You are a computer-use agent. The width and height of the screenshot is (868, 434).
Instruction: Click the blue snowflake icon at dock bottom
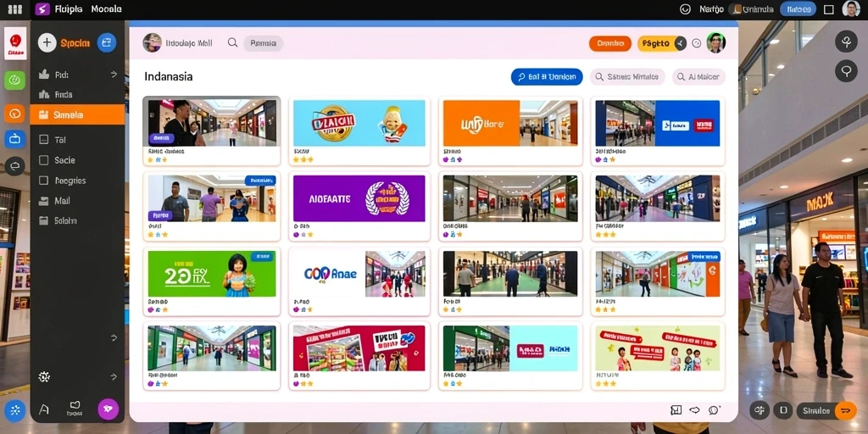pyautogui.click(x=15, y=410)
